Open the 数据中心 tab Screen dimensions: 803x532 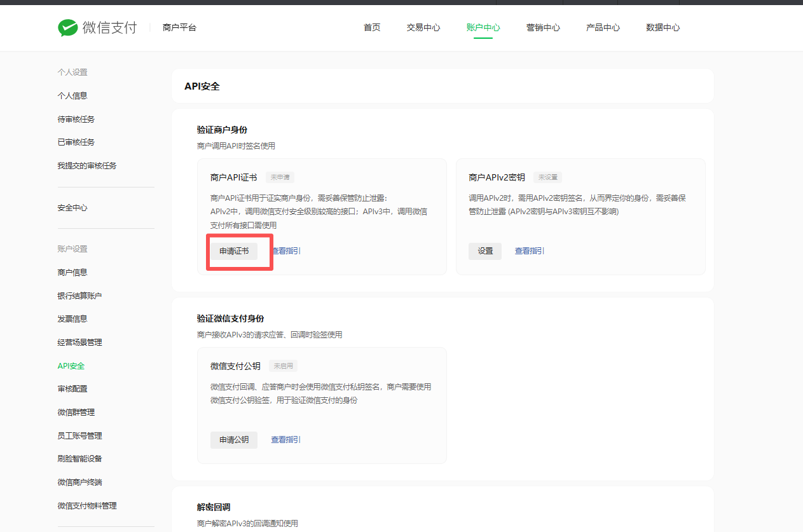coord(662,28)
